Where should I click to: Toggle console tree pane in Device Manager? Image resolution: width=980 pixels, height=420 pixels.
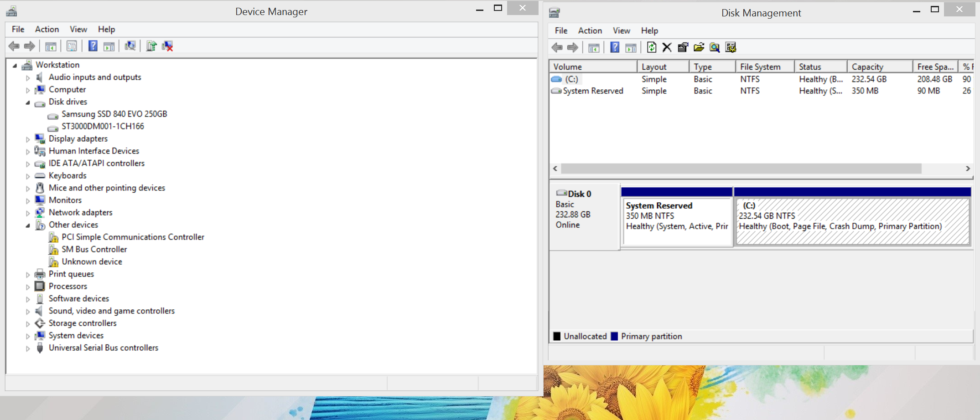pyautogui.click(x=51, y=46)
